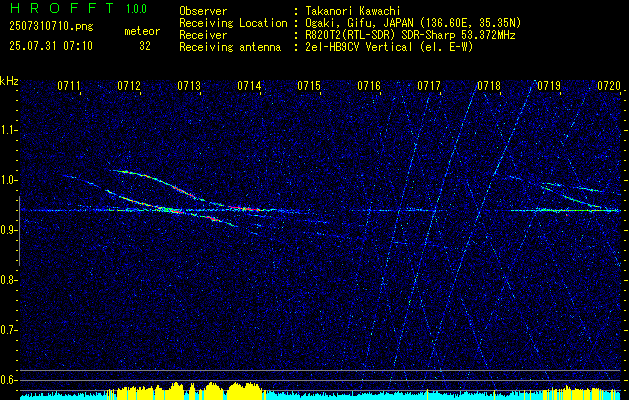Click the 0716 time marker
This screenshot has width=629, height=400.
369,86
